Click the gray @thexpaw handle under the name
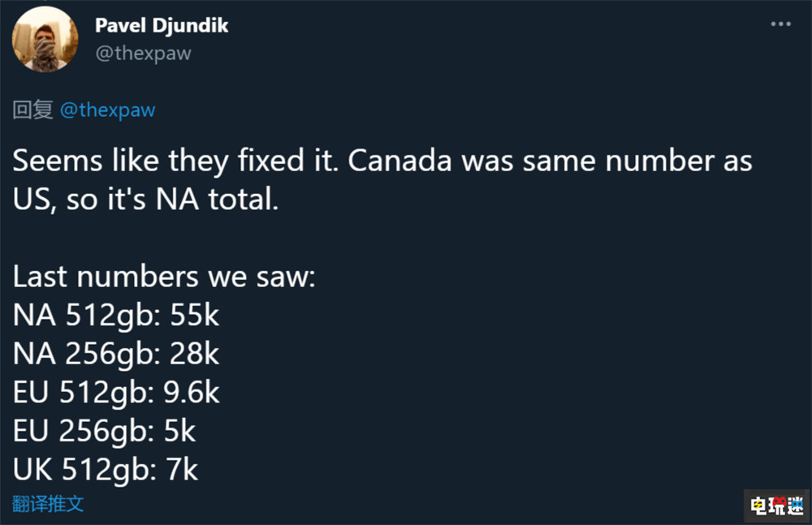 click(143, 54)
